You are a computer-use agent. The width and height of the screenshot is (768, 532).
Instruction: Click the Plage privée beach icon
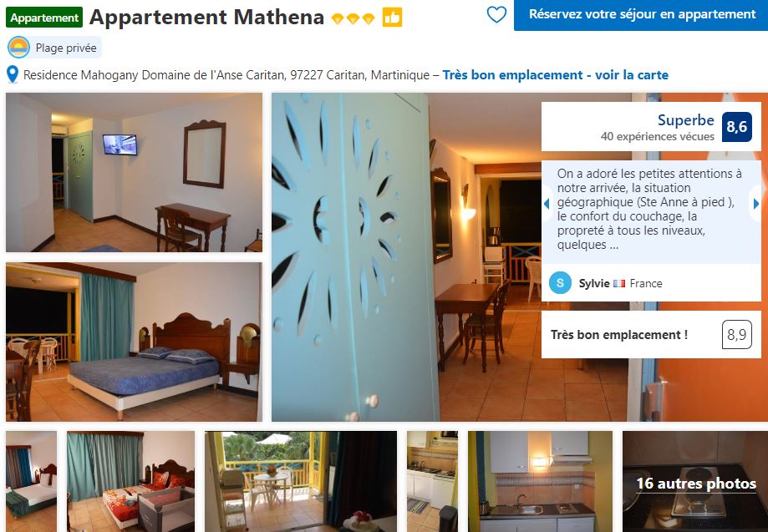18,48
